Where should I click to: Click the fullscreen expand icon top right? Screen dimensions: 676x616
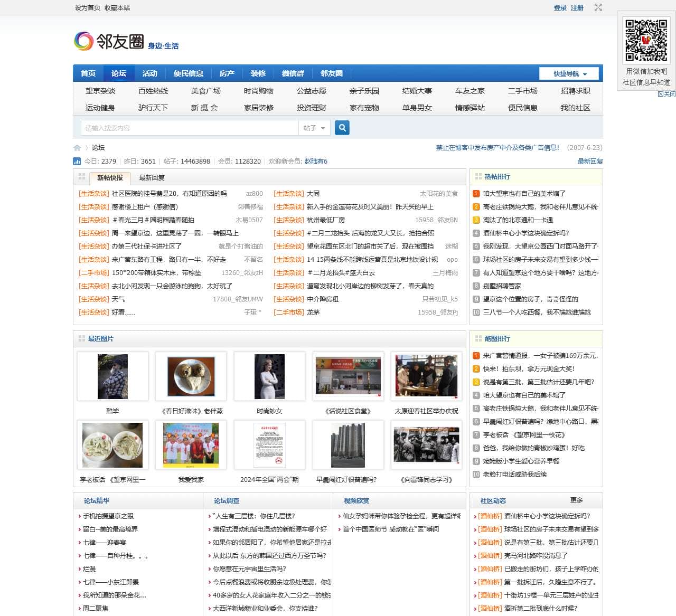click(x=598, y=7)
